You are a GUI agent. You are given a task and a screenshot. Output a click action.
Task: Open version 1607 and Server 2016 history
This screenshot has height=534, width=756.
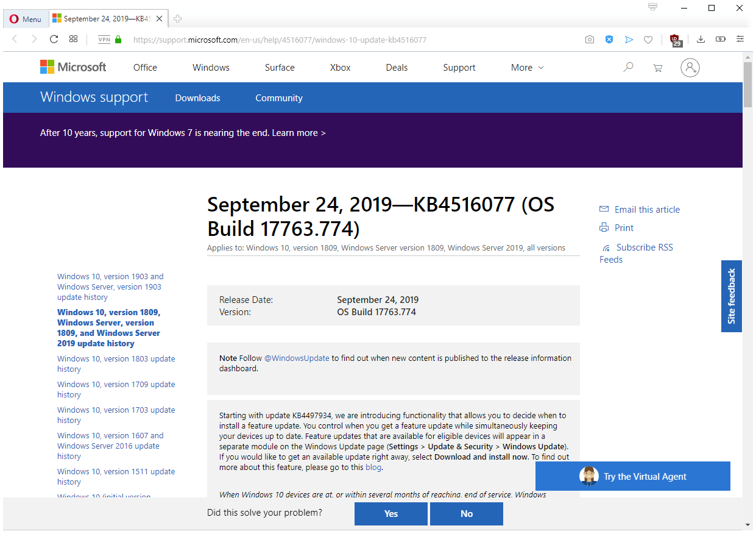pyautogui.click(x=110, y=446)
